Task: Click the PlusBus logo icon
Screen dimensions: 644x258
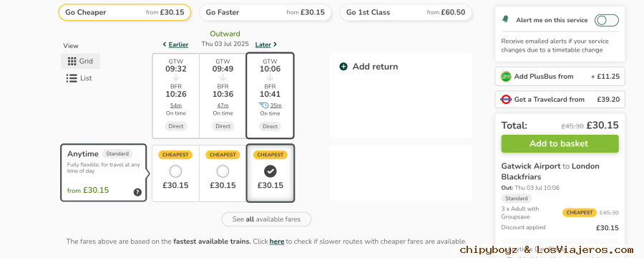Action: (x=506, y=77)
